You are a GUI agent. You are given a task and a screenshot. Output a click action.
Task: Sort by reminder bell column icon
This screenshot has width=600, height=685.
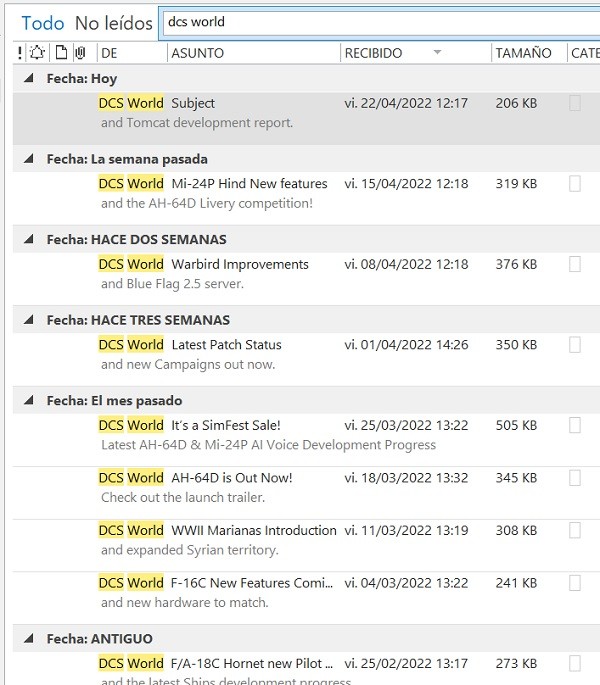(x=37, y=53)
